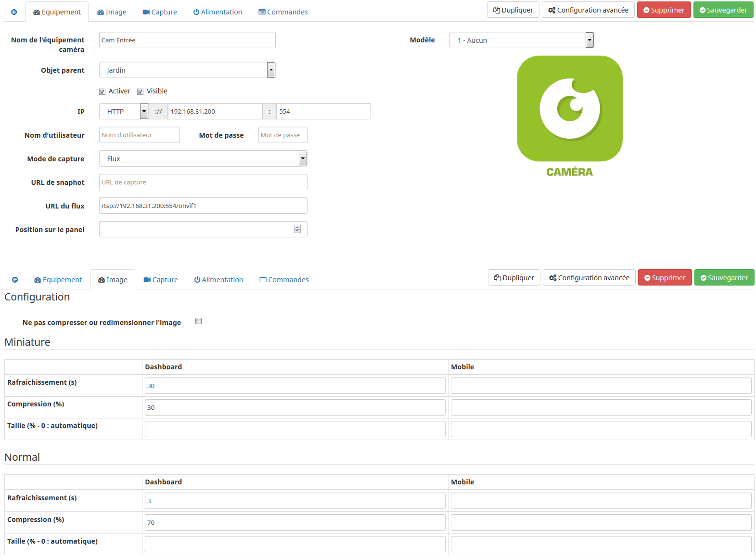
Task: Click Normal Mobile Compression field
Action: click(x=601, y=522)
